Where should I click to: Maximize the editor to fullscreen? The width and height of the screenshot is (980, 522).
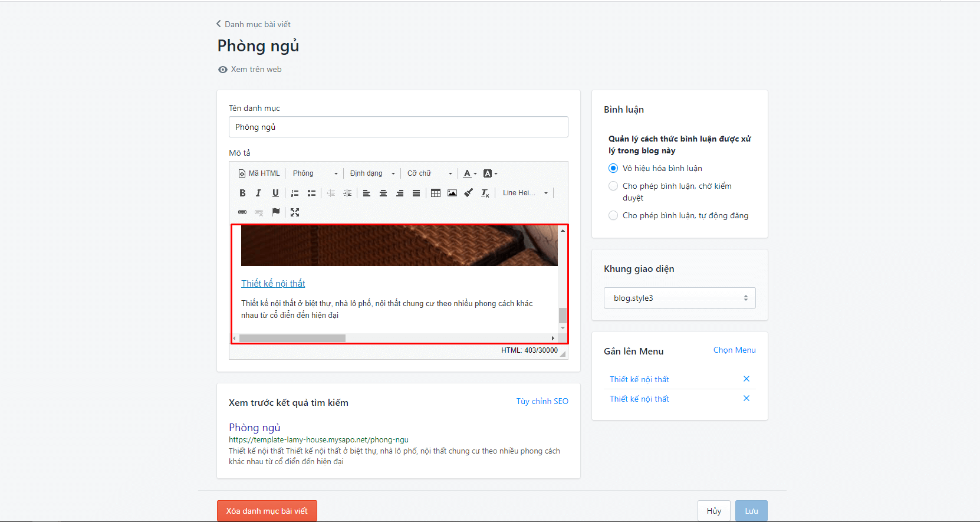coord(295,212)
